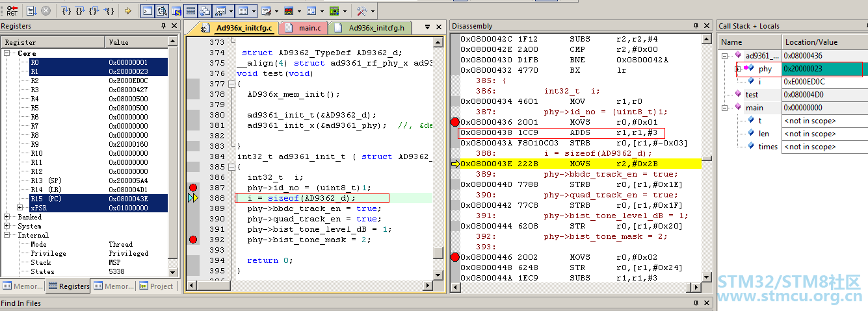Viewport: 868px width, 311px height.
Task: Pin the Disassembly panel
Action: click(696, 26)
